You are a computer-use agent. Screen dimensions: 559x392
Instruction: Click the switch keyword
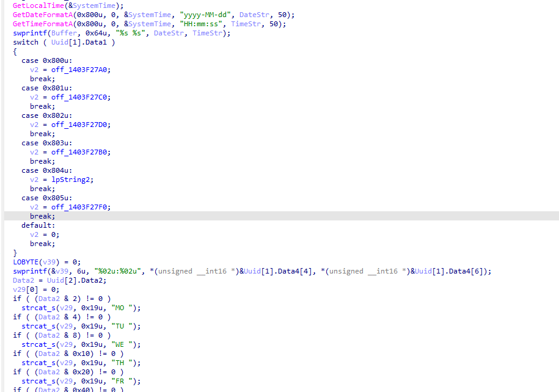point(26,42)
